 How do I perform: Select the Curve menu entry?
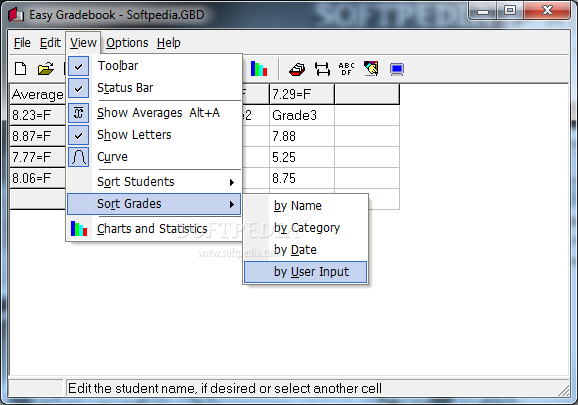[x=154, y=157]
